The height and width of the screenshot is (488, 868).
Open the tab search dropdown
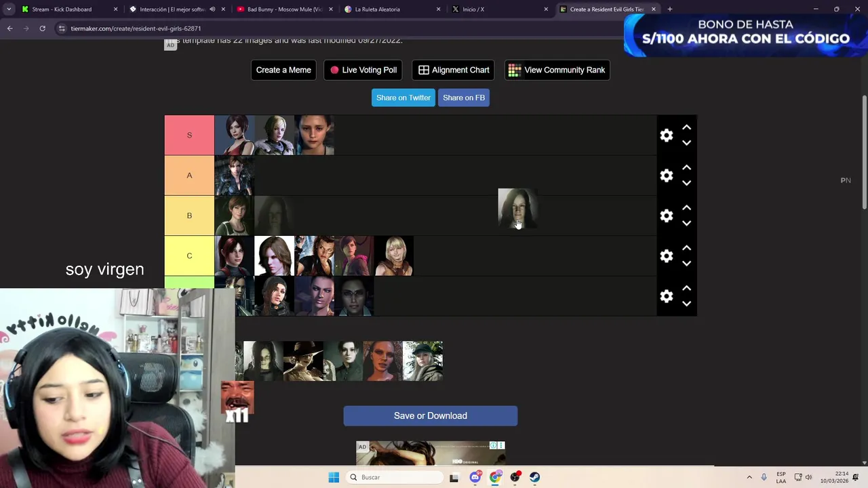(x=9, y=9)
